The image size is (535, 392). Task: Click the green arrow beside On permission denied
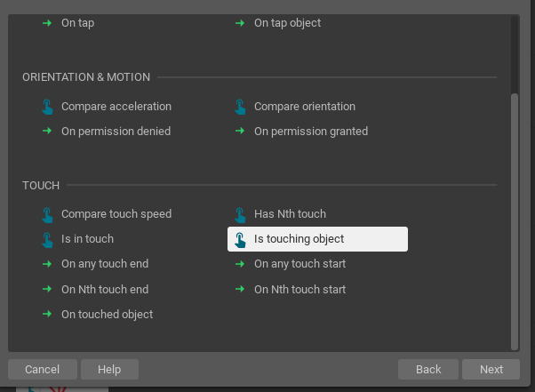point(47,131)
